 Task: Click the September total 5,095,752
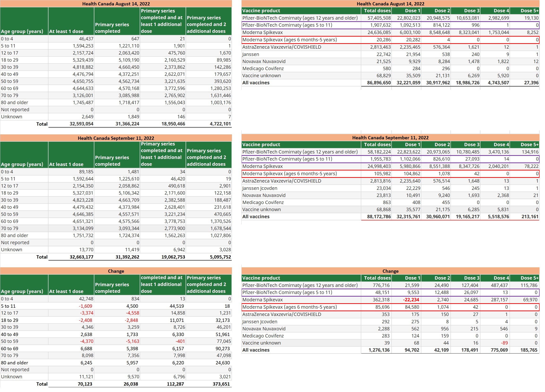pos(209,257)
